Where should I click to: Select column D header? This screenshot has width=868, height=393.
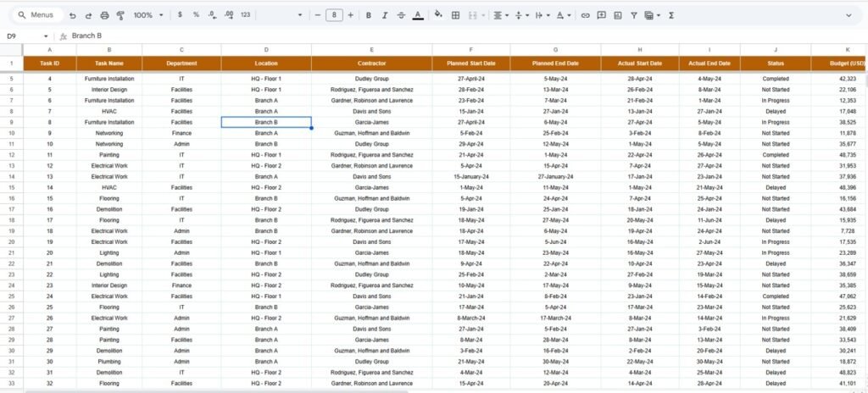[266, 50]
